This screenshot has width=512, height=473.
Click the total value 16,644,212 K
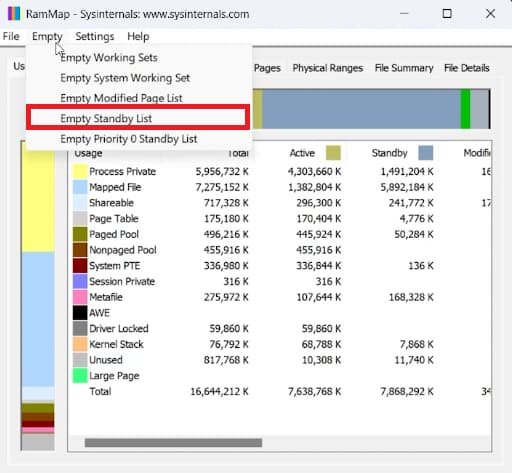[x=219, y=391]
